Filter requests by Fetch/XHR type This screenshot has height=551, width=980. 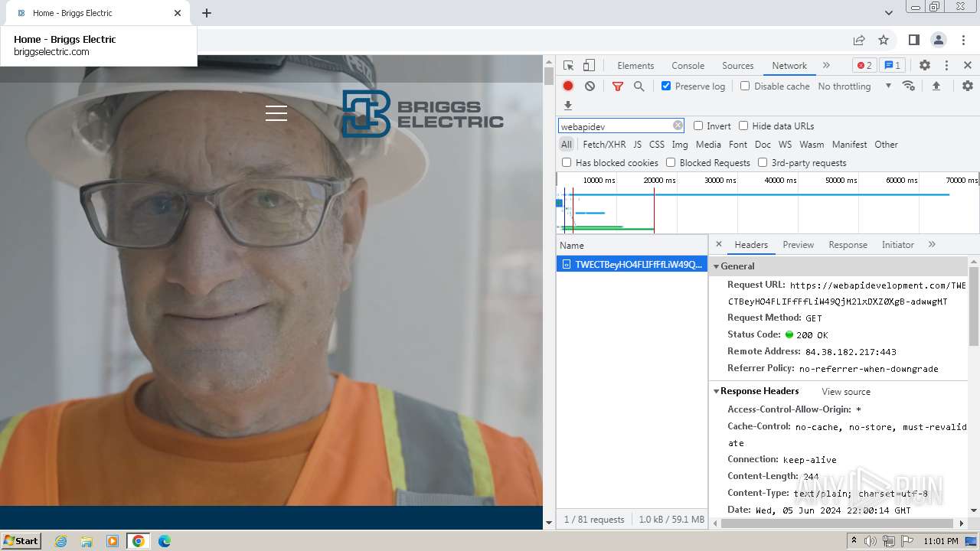[604, 145]
